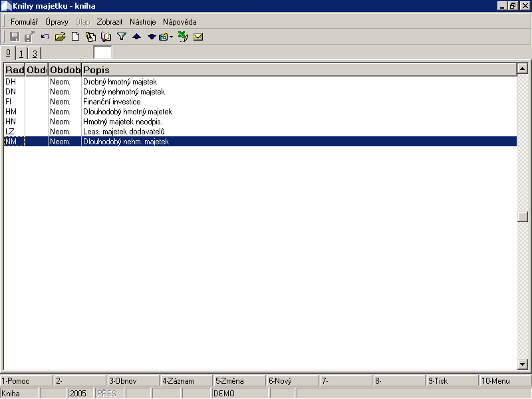Open the dropdown arrow beside the camera icon
The image size is (532, 399).
(x=171, y=37)
